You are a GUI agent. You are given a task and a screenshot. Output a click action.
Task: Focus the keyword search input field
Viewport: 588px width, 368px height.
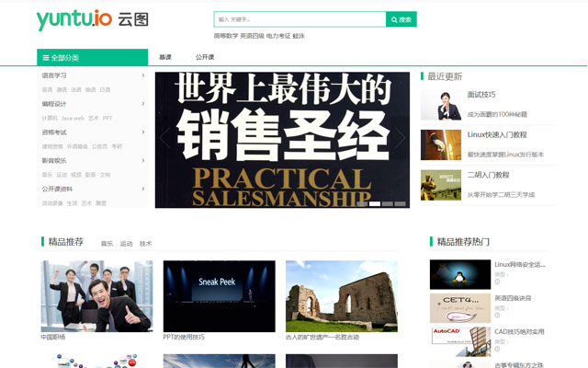[x=300, y=19]
